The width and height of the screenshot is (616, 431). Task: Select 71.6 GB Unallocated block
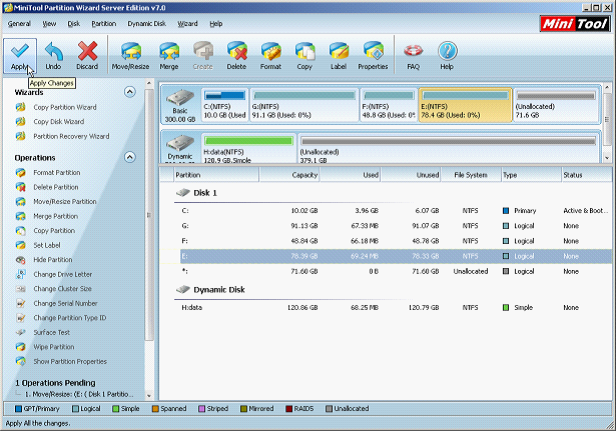[x=556, y=105]
